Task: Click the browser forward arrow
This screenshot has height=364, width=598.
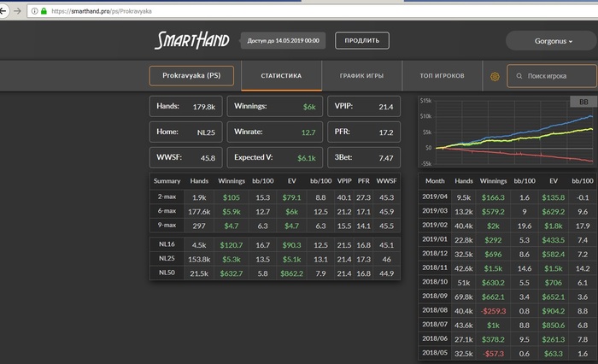Action: pyautogui.click(x=17, y=11)
